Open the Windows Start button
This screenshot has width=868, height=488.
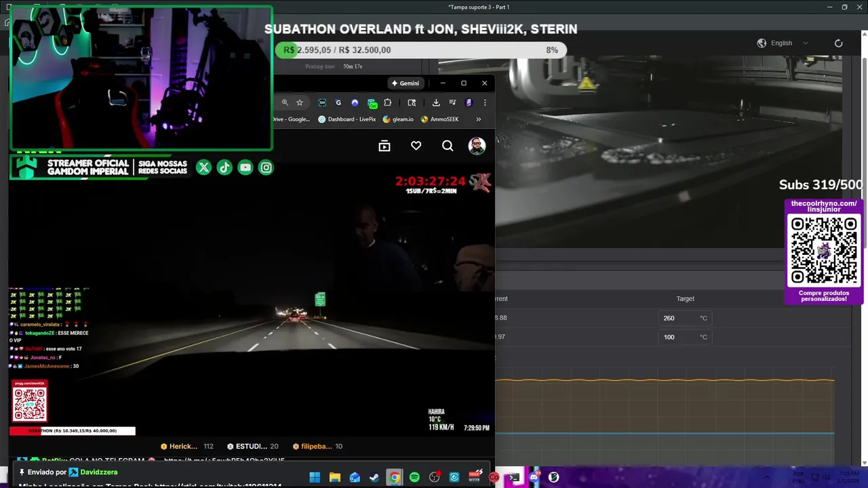click(315, 477)
